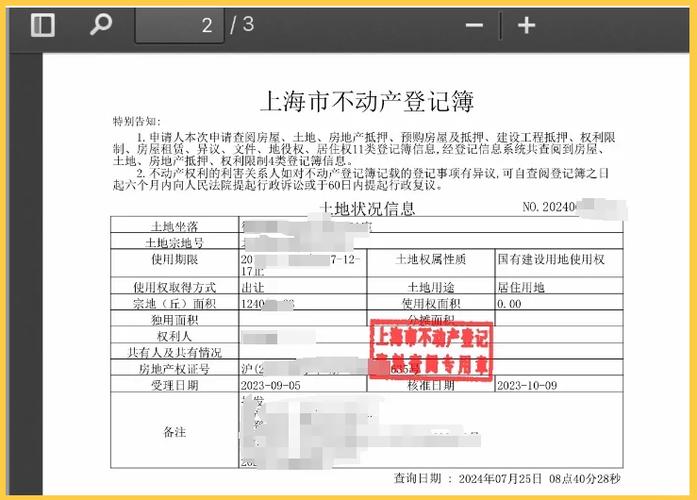Viewport: 697px width, 500px height.
Task: Click the 土地用途 label cell
Action: [x=431, y=287]
